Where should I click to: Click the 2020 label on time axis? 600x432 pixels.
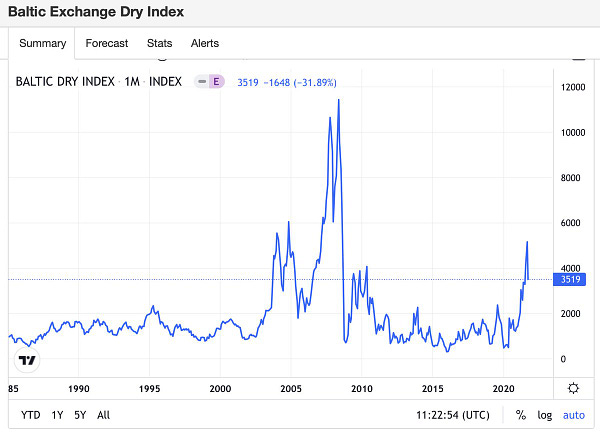pyautogui.click(x=503, y=389)
